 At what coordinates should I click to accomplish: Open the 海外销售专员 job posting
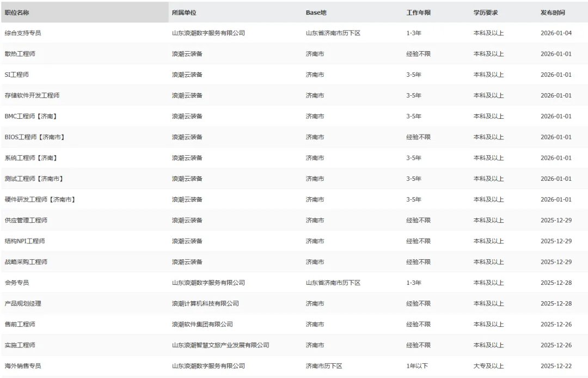tap(23, 366)
